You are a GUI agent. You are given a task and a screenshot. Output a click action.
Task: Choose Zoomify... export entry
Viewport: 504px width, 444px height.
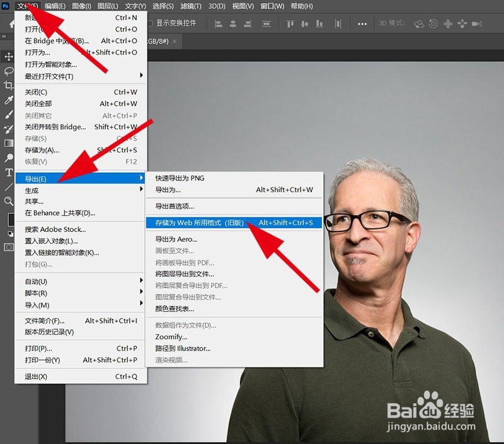pos(234,337)
